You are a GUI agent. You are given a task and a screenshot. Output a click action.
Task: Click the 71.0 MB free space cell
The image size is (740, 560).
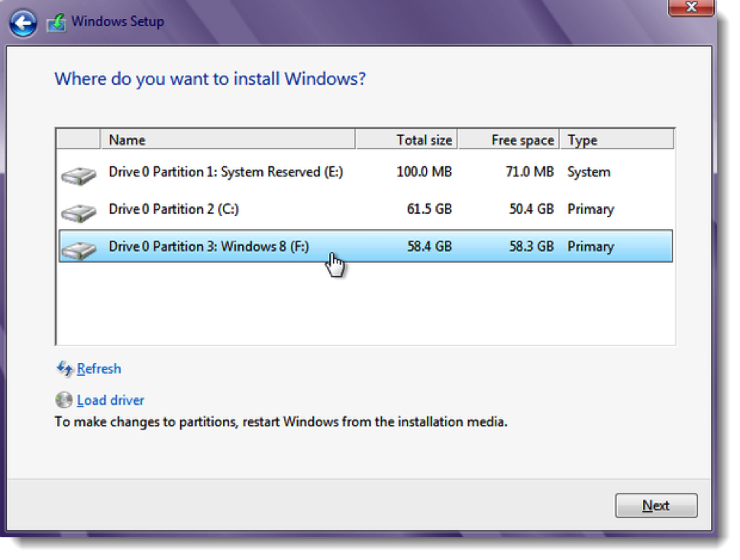(x=529, y=172)
